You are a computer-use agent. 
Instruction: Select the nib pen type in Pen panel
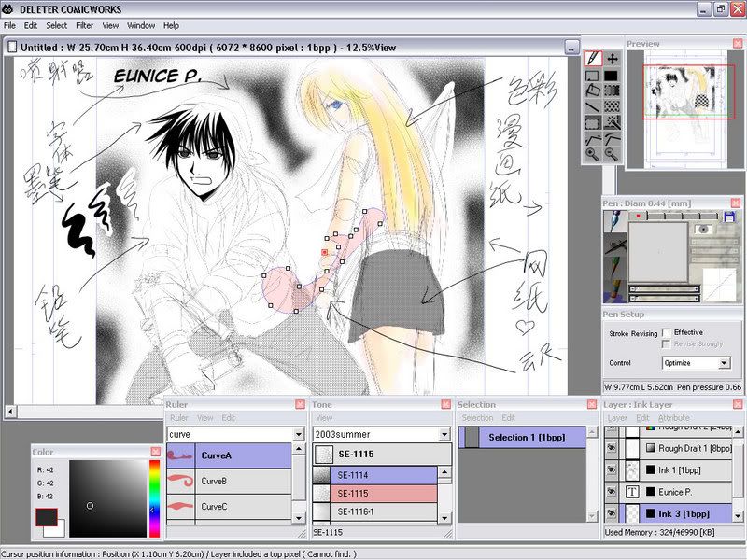tap(615, 222)
